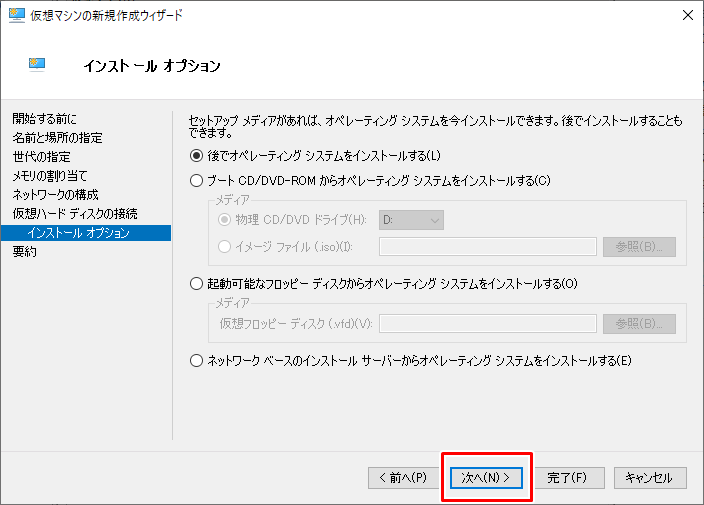Click the wizard icon in the title bar
Viewport: 704px width, 505px height.
(x=15, y=15)
